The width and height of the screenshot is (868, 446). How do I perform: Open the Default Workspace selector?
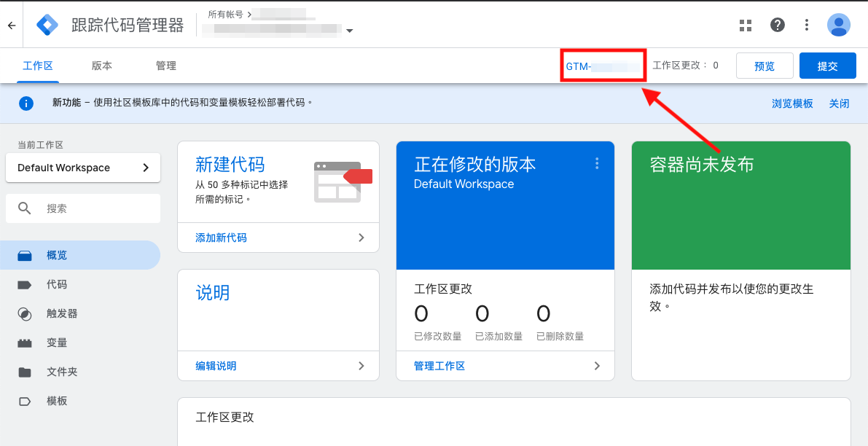[83, 168]
